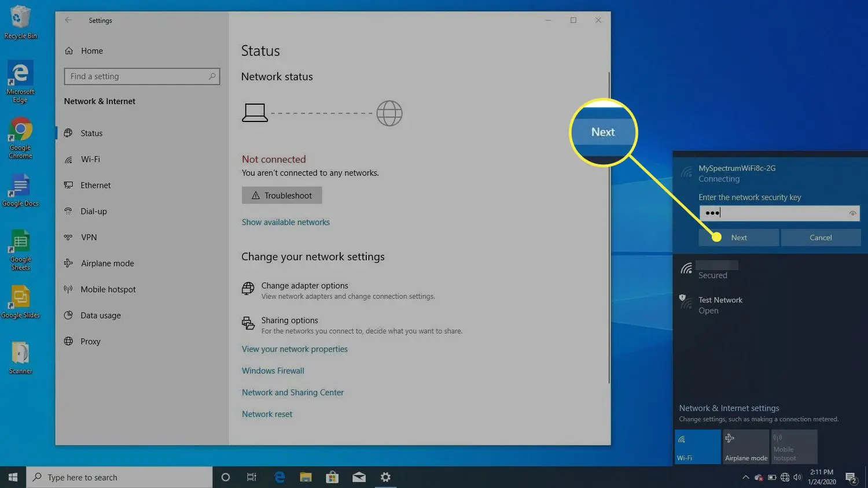Open the Microsoft Edge desktop shortcut
Image resolution: width=868 pixels, height=488 pixels.
pos(20,82)
